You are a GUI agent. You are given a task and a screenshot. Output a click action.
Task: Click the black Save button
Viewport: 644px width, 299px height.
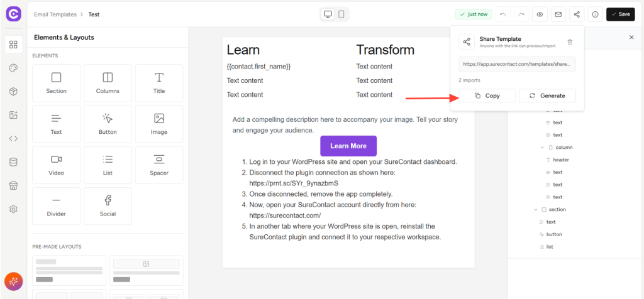pos(620,14)
